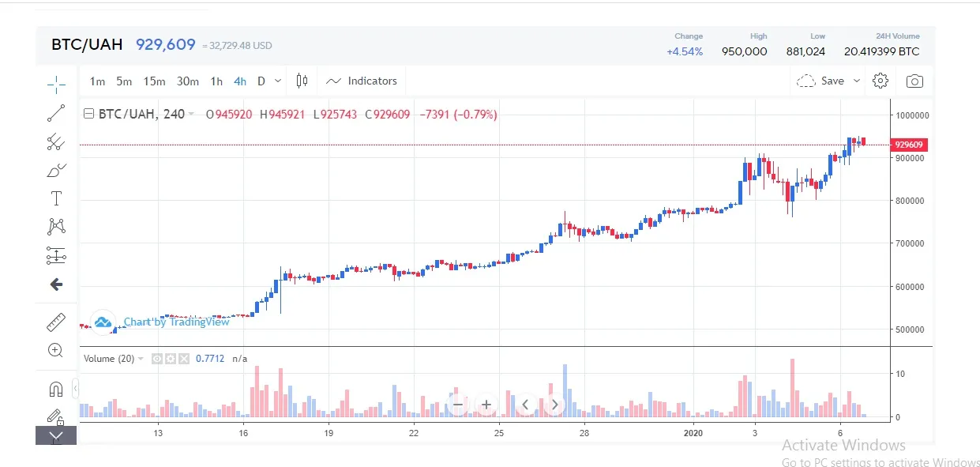Switch to 1h timeframe
The image size is (980, 467).
coord(216,81)
